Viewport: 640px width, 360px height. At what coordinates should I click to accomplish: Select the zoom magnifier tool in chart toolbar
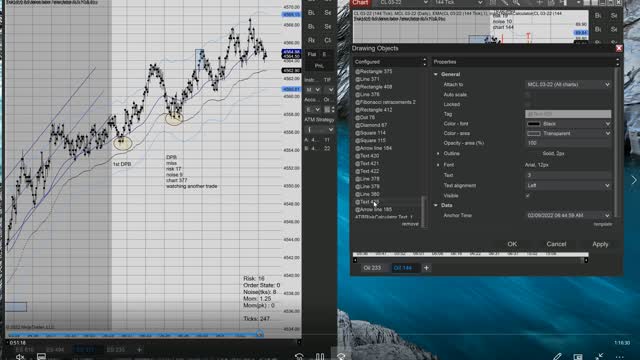(x=516, y=3)
